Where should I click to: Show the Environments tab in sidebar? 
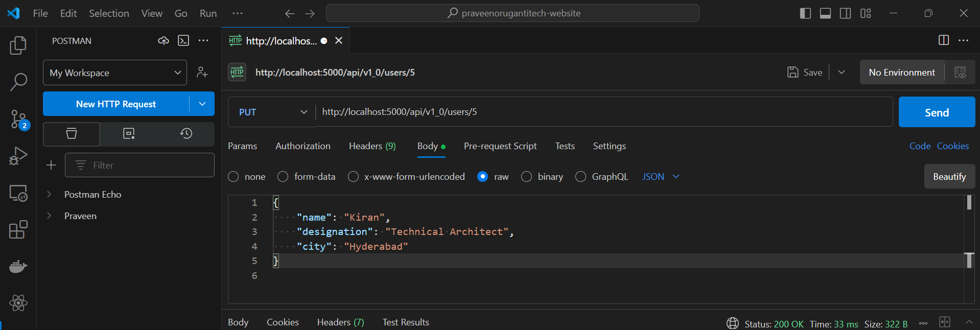(x=129, y=134)
